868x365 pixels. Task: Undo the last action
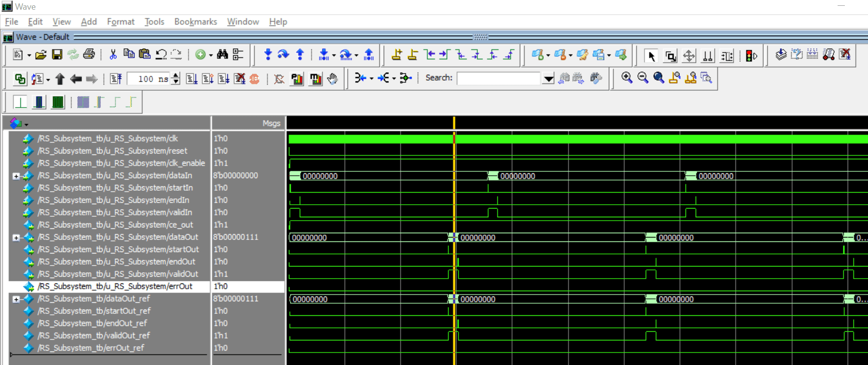tap(161, 55)
